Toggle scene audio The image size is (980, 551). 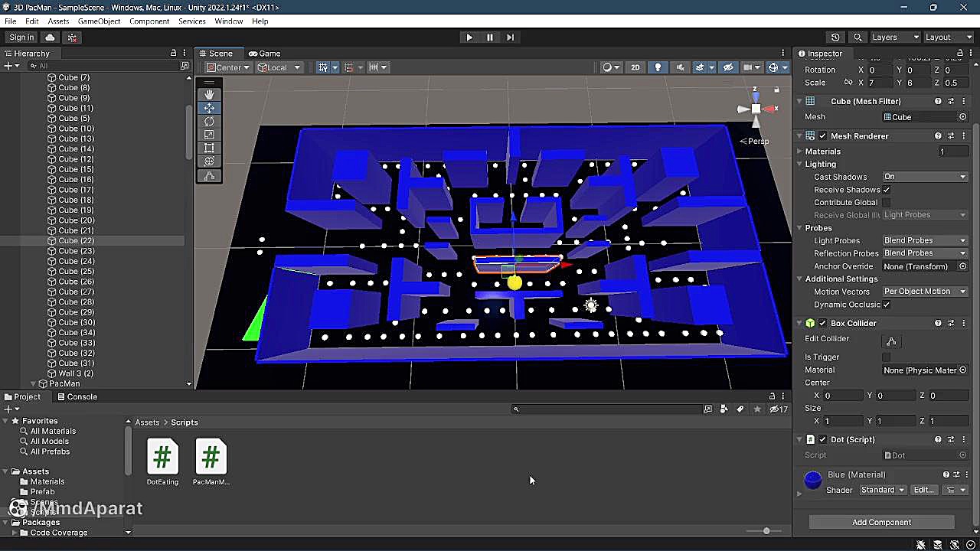(x=679, y=67)
